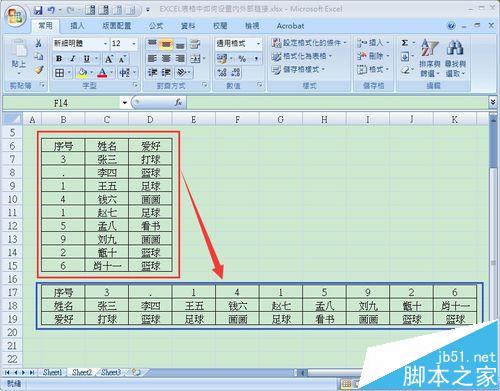Open the font name dropdown
This screenshot has width=500, height=391.
105,44
